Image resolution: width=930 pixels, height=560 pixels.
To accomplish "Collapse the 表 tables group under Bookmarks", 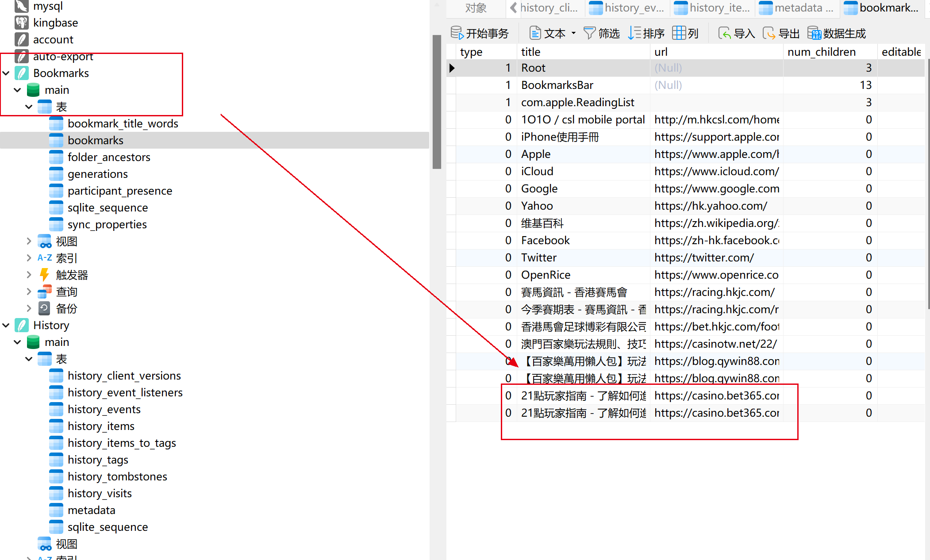I will 29,107.
